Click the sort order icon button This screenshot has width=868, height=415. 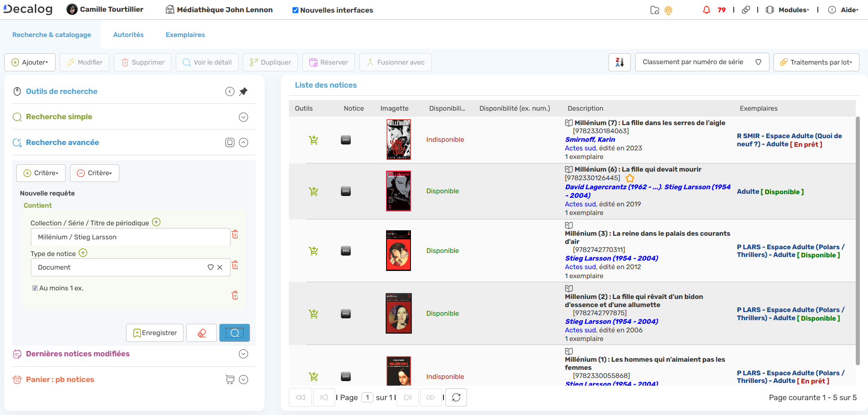pyautogui.click(x=619, y=62)
